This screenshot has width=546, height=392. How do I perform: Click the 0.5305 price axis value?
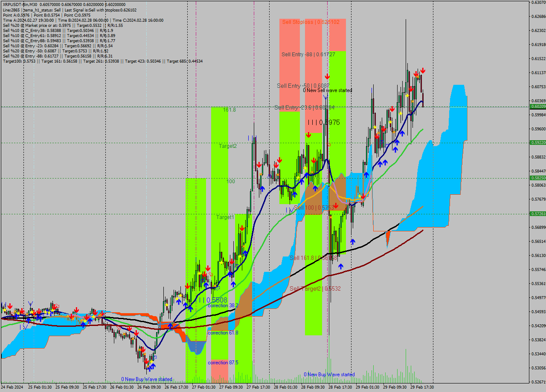coord(539,368)
